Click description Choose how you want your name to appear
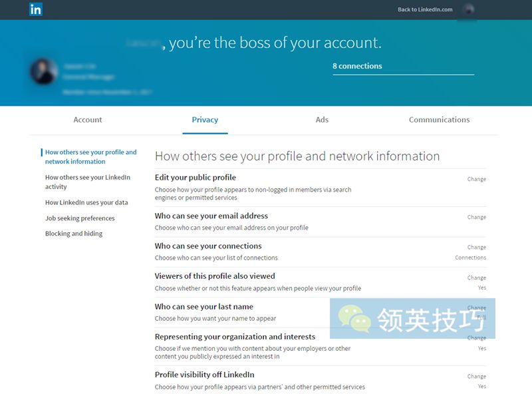 tap(215, 319)
